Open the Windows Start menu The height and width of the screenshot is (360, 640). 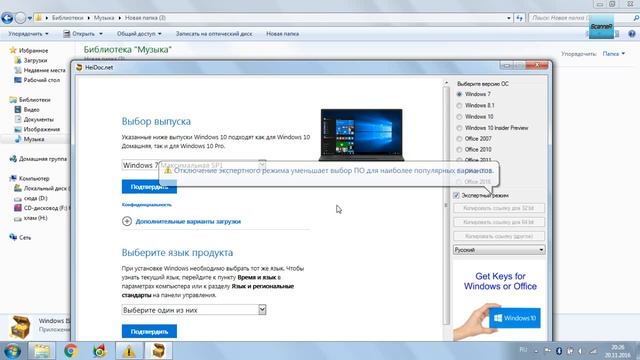click(x=12, y=351)
